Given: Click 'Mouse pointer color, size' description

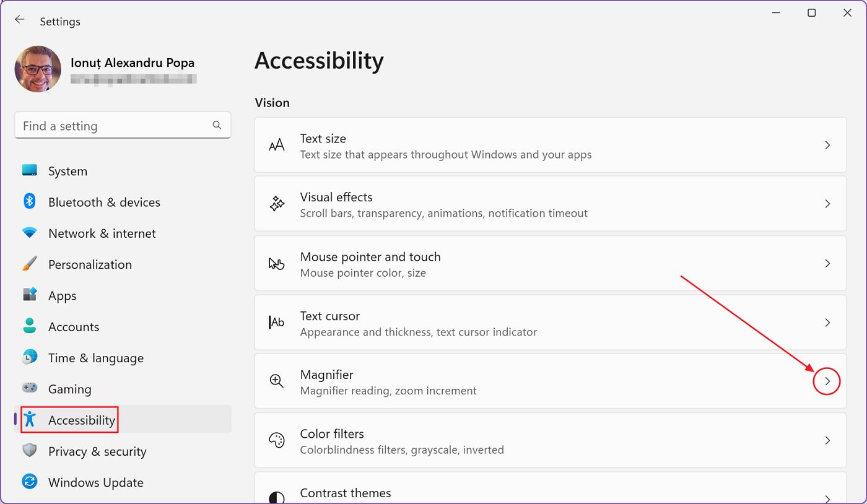Looking at the screenshot, I should point(363,272).
